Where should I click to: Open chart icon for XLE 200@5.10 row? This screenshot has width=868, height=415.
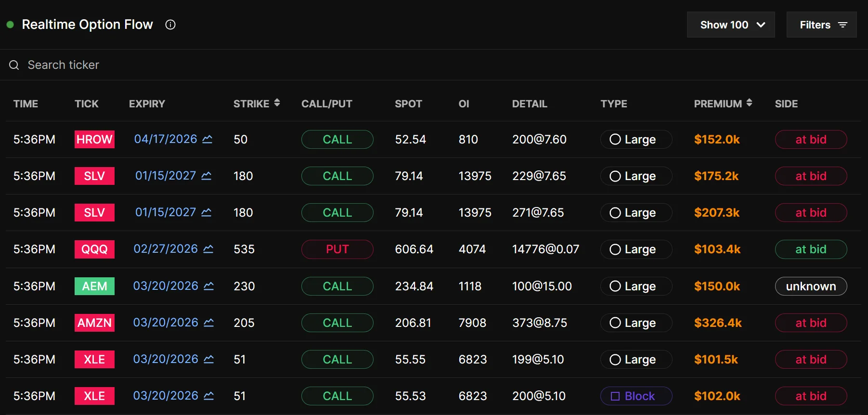[x=209, y=396]
